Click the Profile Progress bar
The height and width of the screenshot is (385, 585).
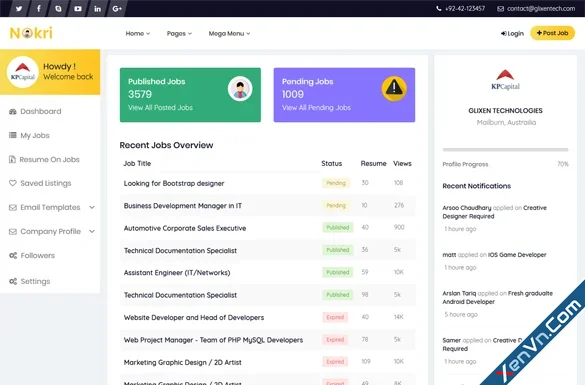505,150
